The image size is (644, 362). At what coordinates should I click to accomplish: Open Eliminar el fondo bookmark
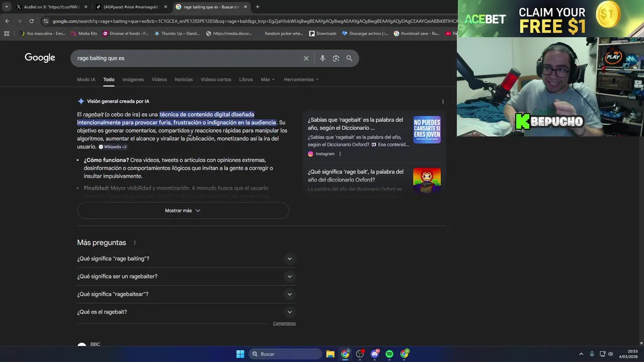pyautogui.click(x=126, y=34)
